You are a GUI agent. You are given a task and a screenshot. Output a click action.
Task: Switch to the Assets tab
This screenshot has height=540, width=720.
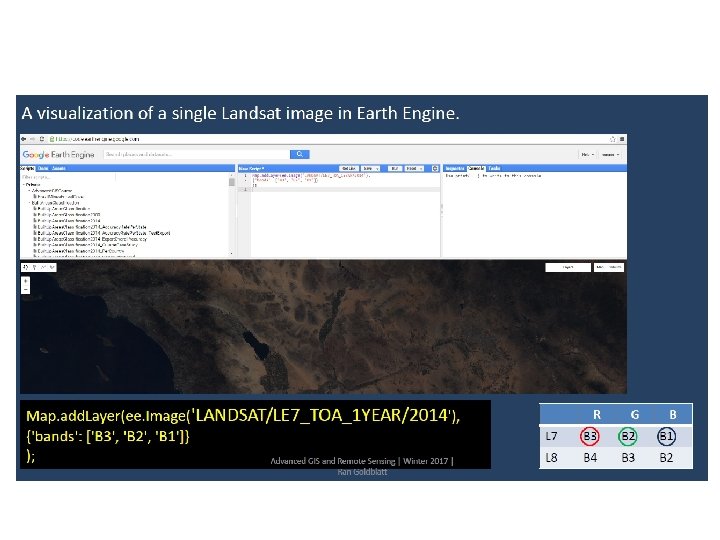[x=59, y=169]
